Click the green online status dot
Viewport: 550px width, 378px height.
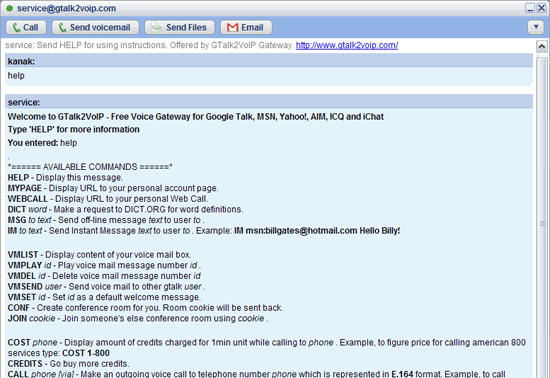(9, 8)
